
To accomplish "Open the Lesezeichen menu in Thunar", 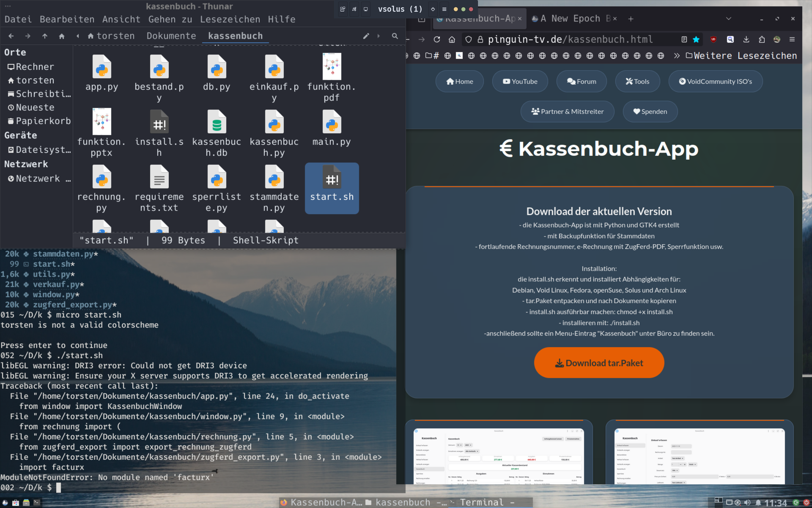I will coord(230,19).
